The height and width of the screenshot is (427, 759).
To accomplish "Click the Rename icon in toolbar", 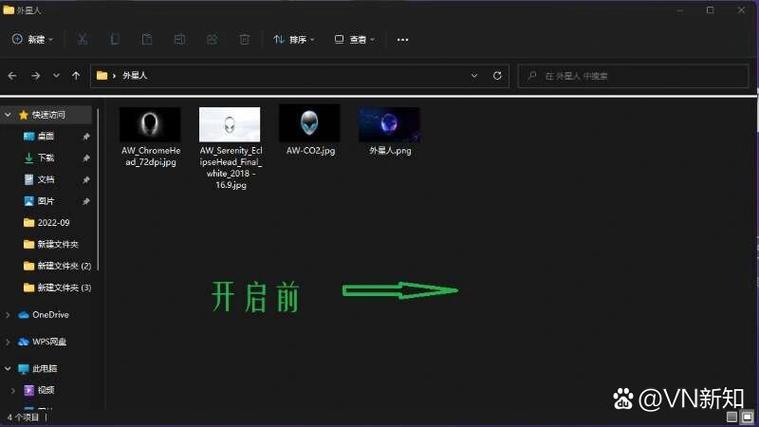I will (180, 39).
